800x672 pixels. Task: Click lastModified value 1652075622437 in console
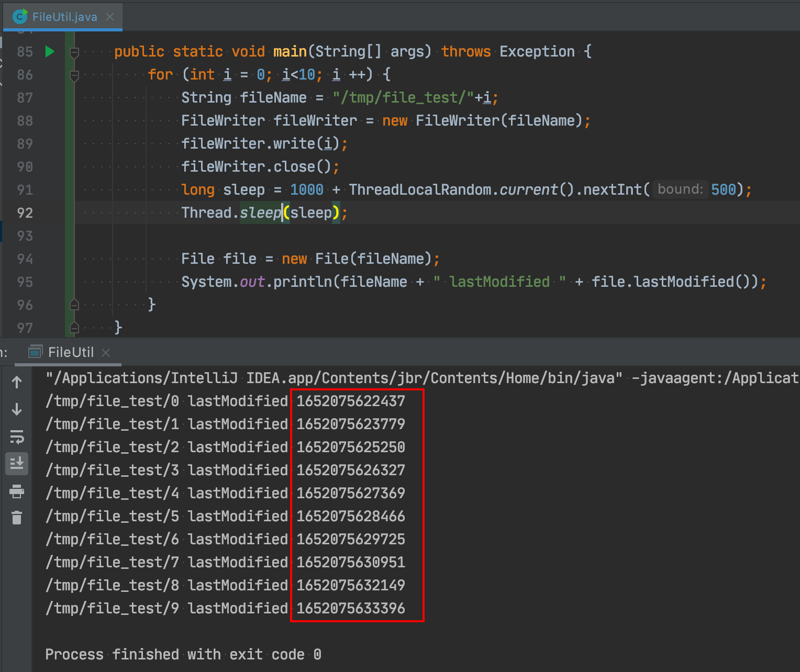coord(351,401)
